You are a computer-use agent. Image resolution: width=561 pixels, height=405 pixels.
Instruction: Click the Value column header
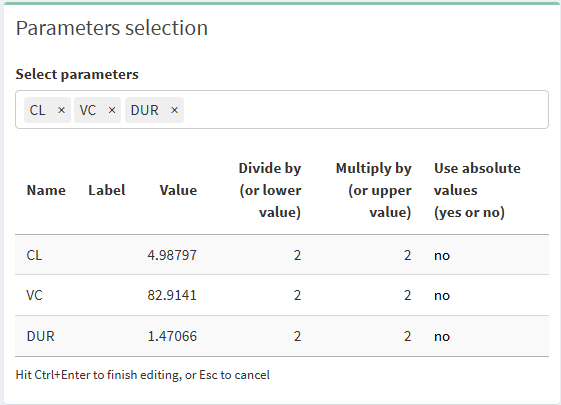pos(178,190)
